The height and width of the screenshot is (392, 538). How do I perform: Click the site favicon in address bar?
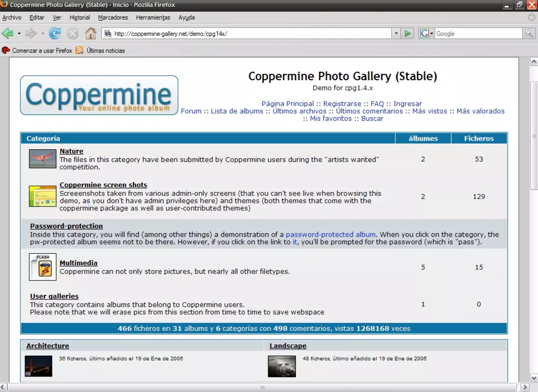107,33
